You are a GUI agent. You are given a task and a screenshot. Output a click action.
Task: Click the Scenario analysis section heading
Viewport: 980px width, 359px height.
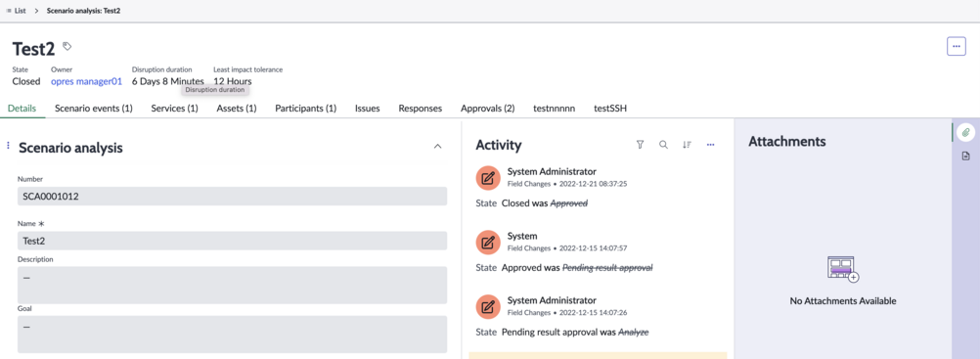[70, 148]
